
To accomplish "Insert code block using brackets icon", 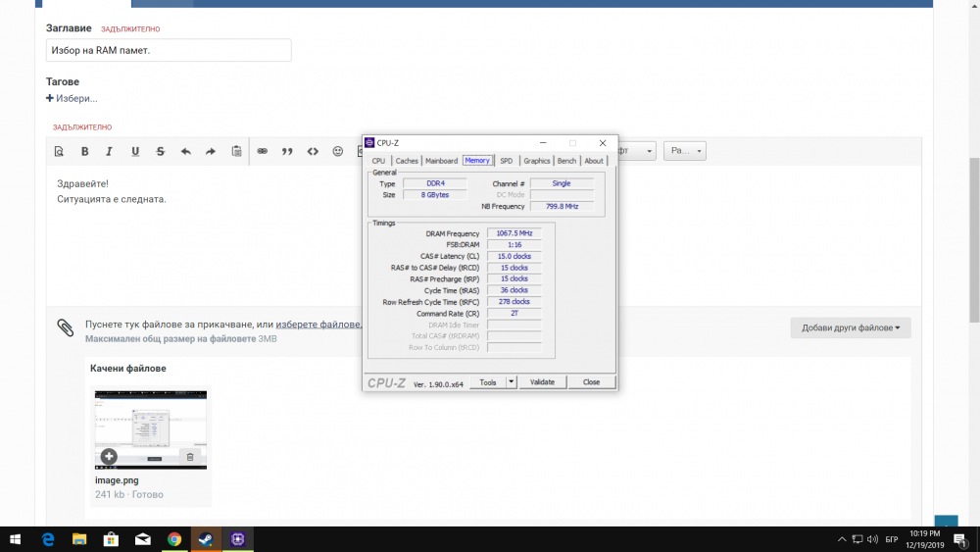I will 313,151.
